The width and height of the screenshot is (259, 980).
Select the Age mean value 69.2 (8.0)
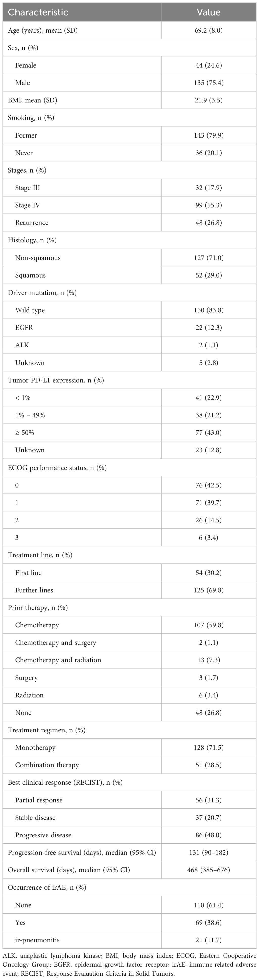[x=208, y=30]
